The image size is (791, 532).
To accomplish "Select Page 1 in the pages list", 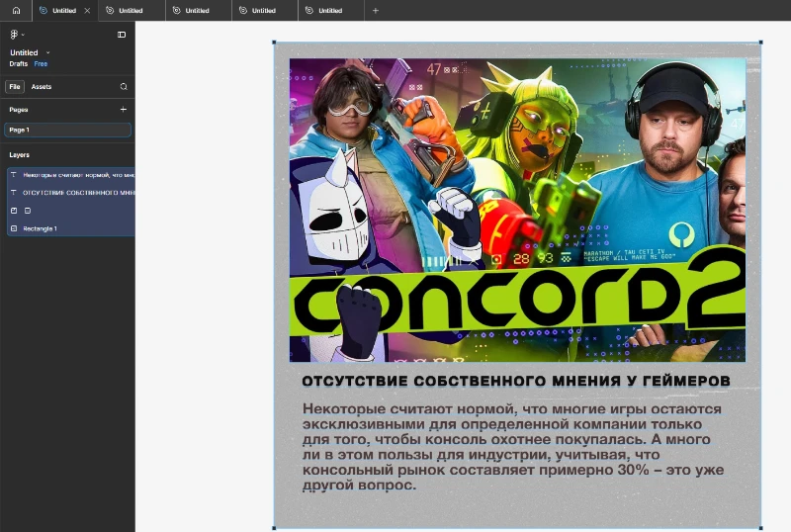I will [67, 130].
